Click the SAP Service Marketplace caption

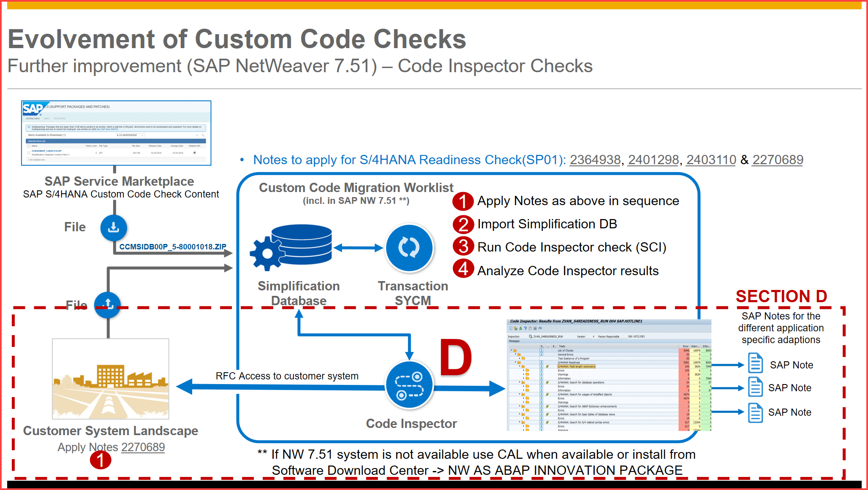coord(119,181)
